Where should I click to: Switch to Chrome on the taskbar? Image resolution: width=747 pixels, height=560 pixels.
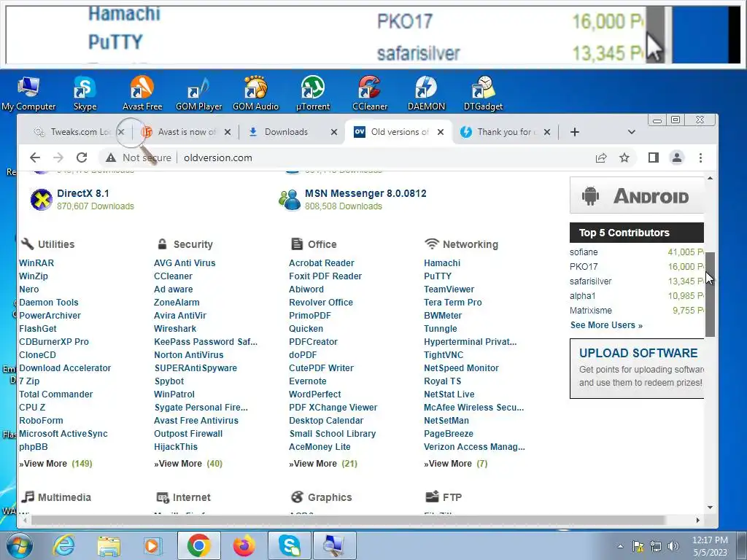click(x=198, y=545)
